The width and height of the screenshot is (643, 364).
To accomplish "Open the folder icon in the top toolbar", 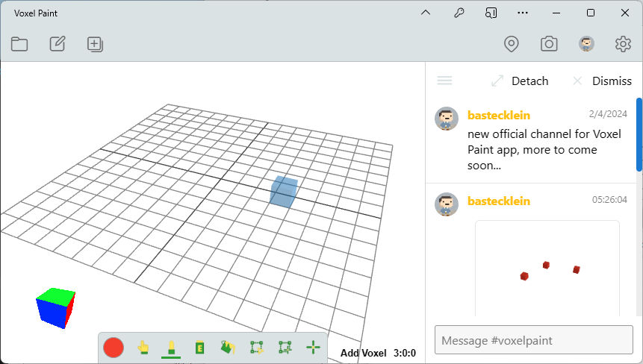I will coord(19,44).
